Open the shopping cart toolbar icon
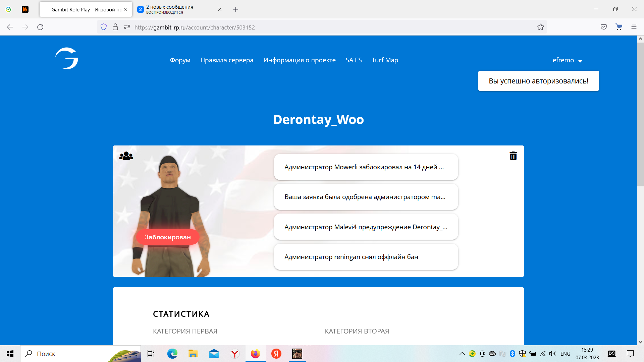The image size is (644, 362). [619, 27]
